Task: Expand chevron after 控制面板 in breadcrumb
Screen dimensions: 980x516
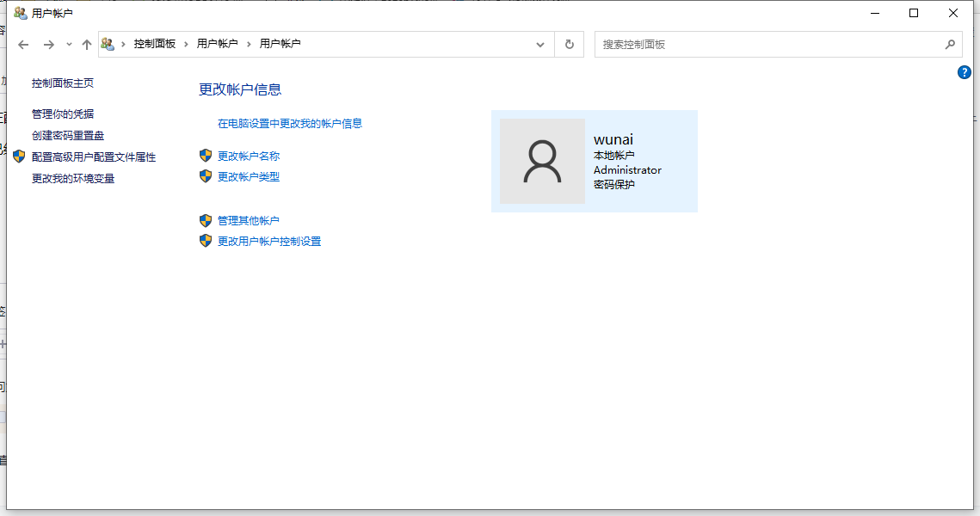Action: (186, 44)
